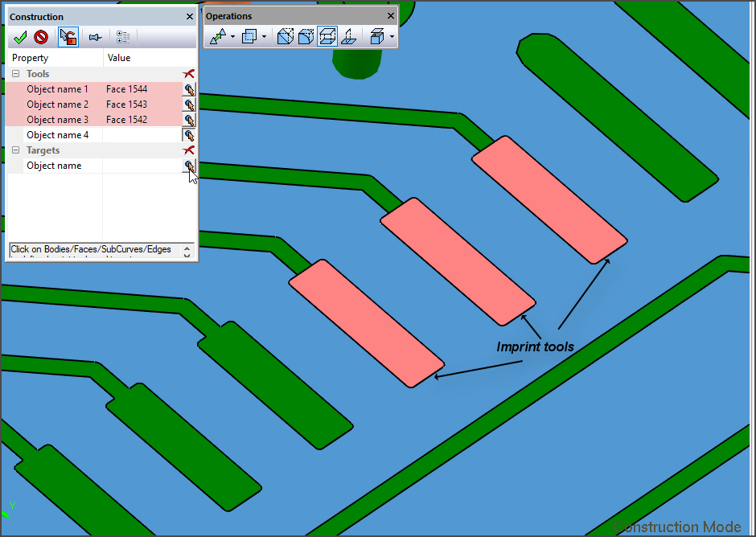Open dropdown arrow beside the line tool
Viewport: 756px width, 537px height.
click(x=233, y=37)
